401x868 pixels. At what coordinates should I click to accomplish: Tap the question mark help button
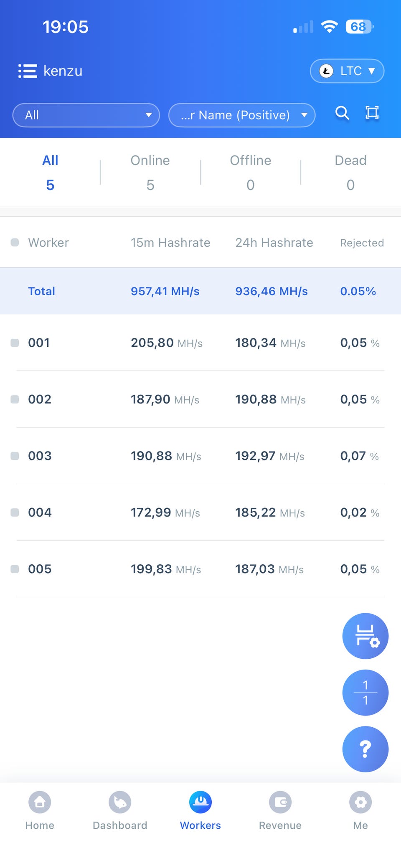pyautogui.click(x=365, y=749)
